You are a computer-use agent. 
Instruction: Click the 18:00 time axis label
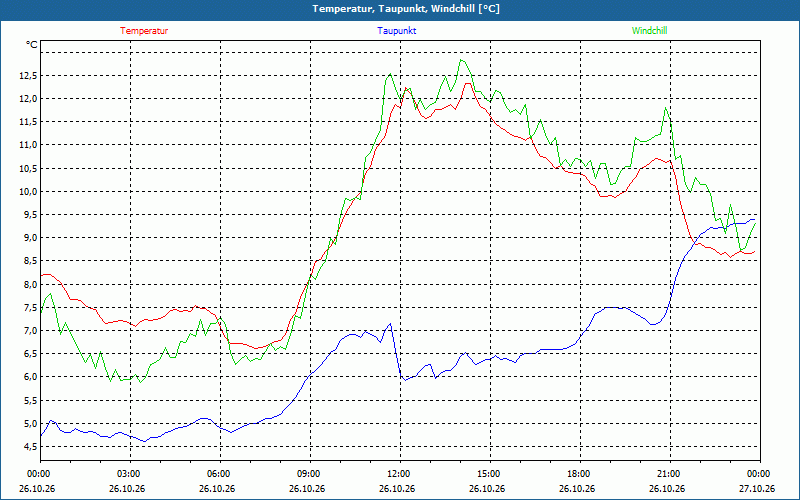click(580, 474)
